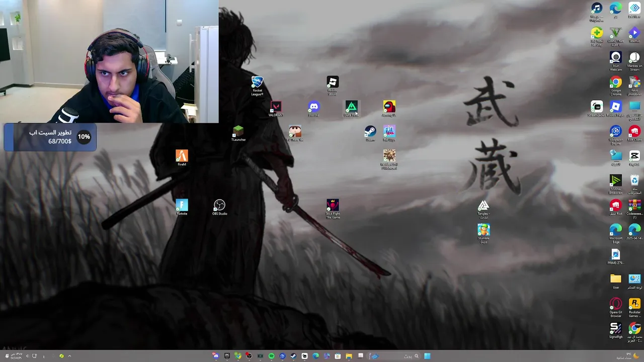Open the Riot Client desktop icon
The height and width of the screenshot is (362, 644).
tap(634, 134)
